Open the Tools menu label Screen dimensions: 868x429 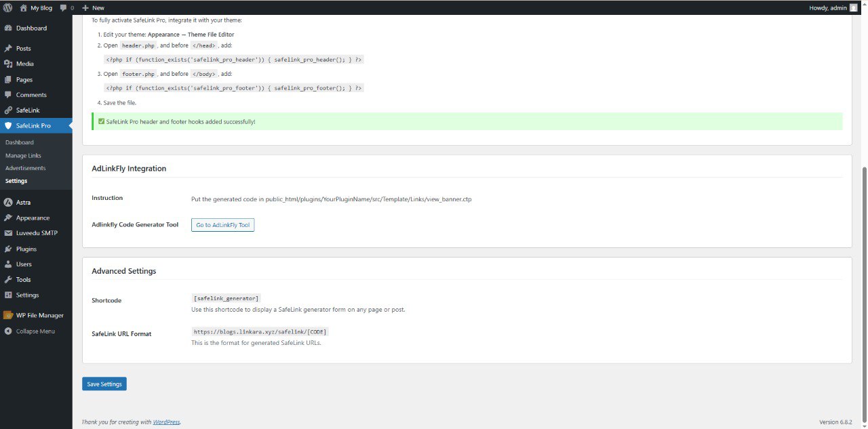23,279
